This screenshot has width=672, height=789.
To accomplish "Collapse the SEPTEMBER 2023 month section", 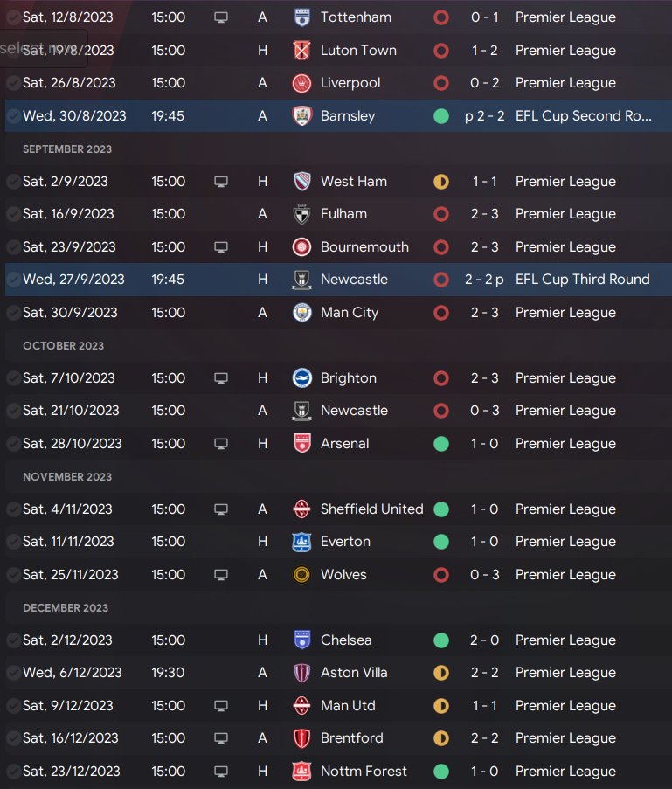I will pos(67,149).
